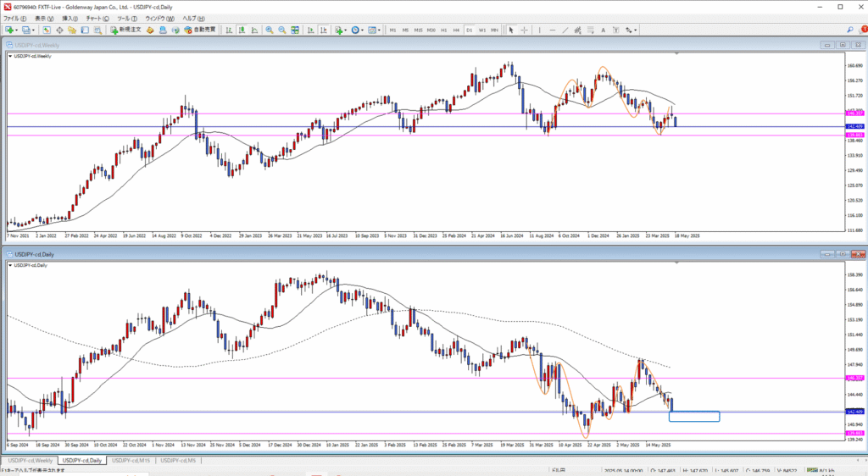
Task: Open the search magnifier icon
Action: 849,30
